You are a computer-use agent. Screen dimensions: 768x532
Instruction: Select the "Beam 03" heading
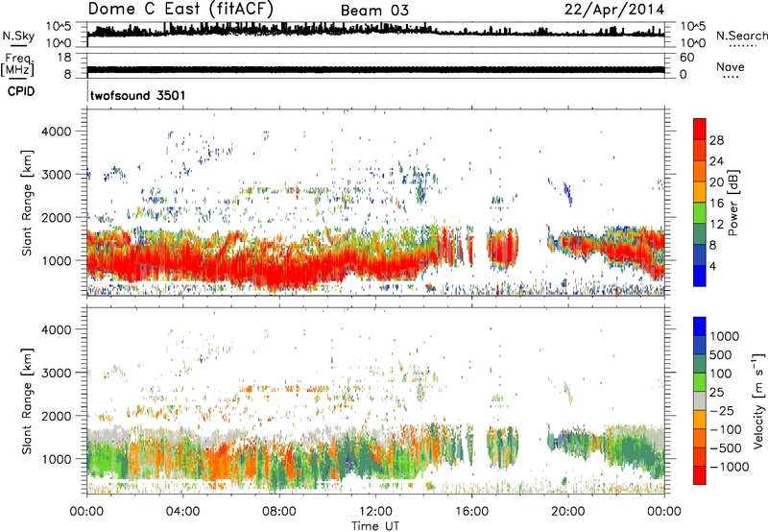coord(374,11)
